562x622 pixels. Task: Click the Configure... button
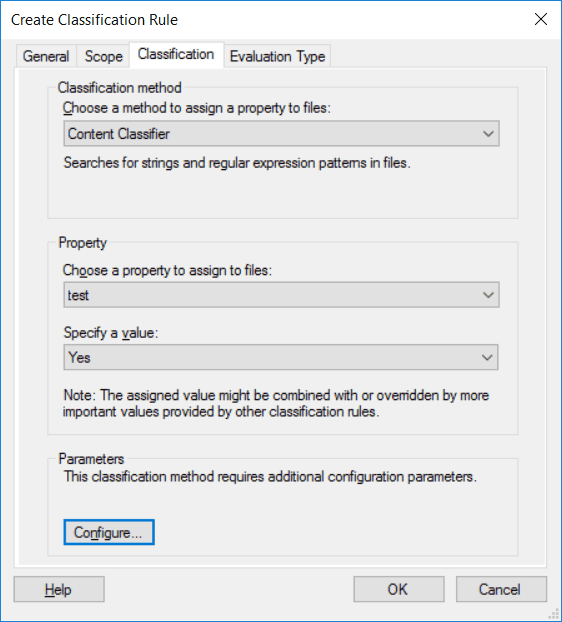pyautogui.click(x=109, y=532)
